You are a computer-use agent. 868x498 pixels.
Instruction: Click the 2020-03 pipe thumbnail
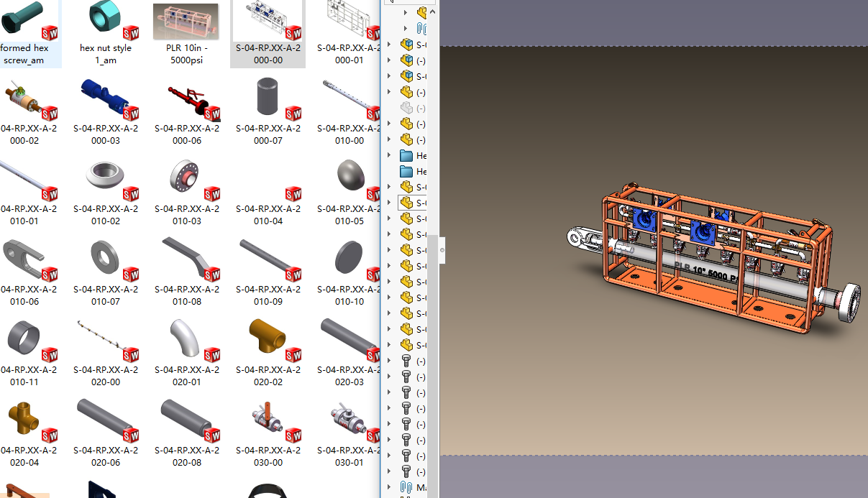click(350, 340)
